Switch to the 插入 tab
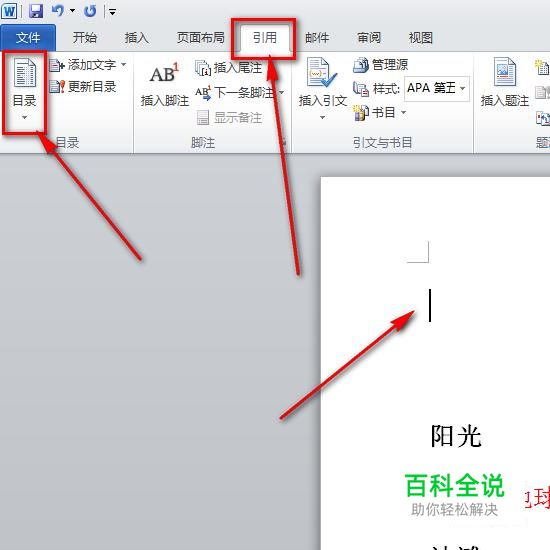Screen dimensions: 550x550 point(137,38)
